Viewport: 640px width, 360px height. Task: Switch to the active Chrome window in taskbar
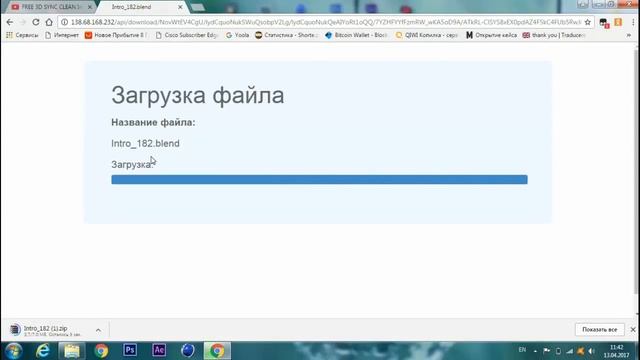point(217,351)
